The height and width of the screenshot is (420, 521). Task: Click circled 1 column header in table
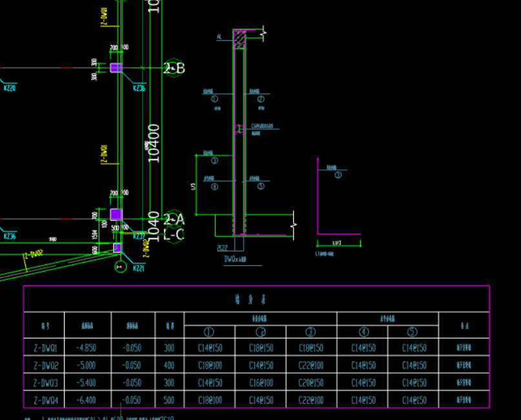(209, 332)
